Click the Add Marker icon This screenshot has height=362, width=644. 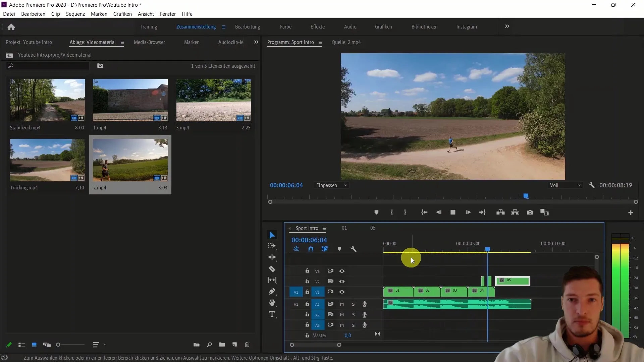[376, 212]
